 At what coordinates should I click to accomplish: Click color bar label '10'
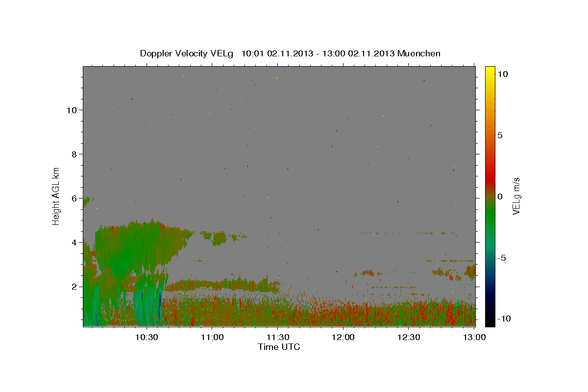503,73
